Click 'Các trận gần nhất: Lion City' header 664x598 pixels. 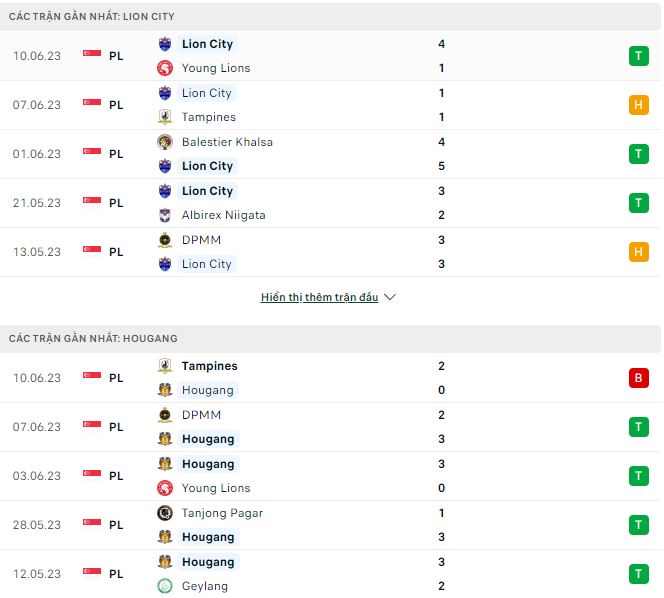93,17
